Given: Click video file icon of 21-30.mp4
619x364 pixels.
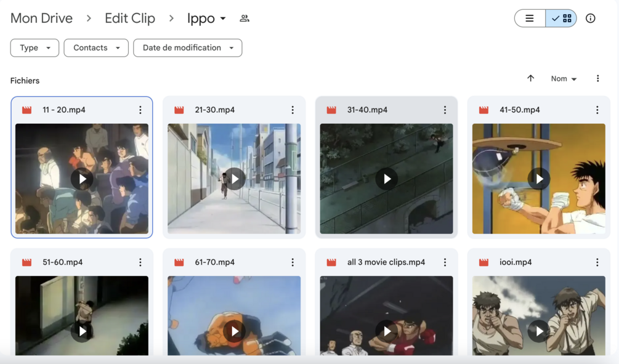Looking at the screenshot, I should tap(179, 110).
